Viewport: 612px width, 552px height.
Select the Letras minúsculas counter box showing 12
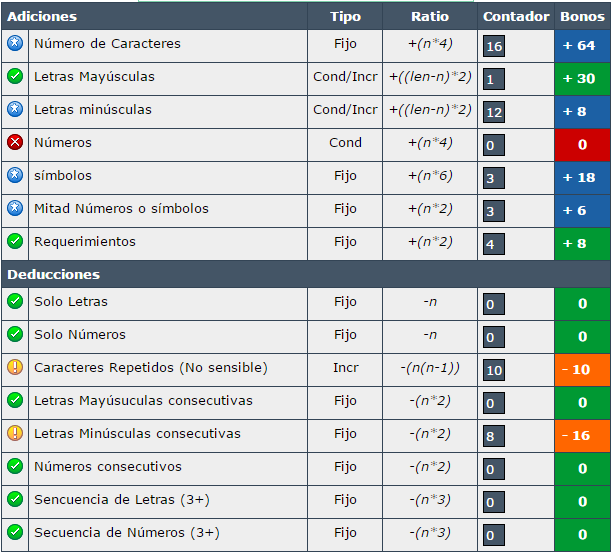[x=494, y=112]
